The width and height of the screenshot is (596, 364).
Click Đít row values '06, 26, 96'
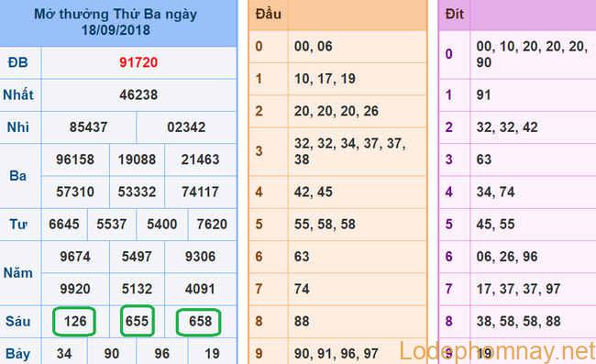[507, 257]
